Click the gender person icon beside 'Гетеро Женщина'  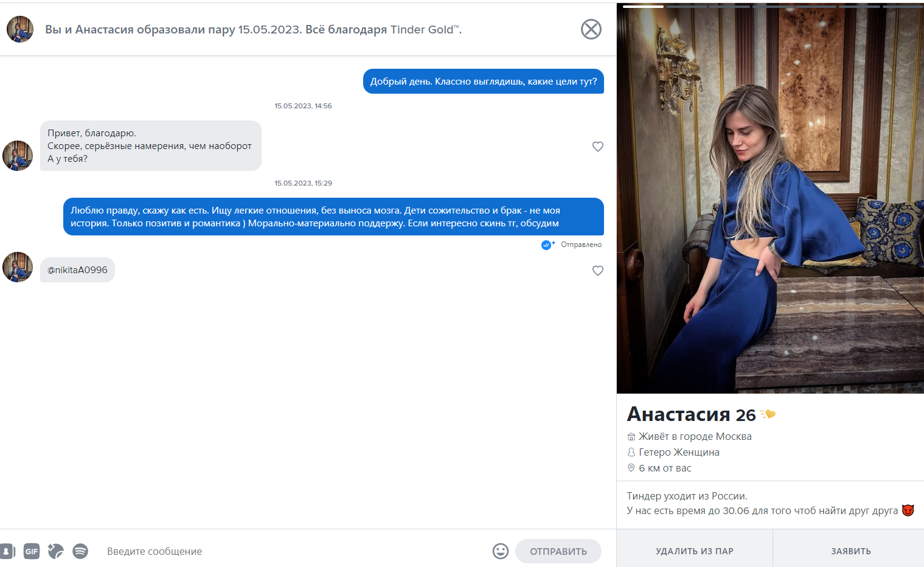click(x=631, y=452)
